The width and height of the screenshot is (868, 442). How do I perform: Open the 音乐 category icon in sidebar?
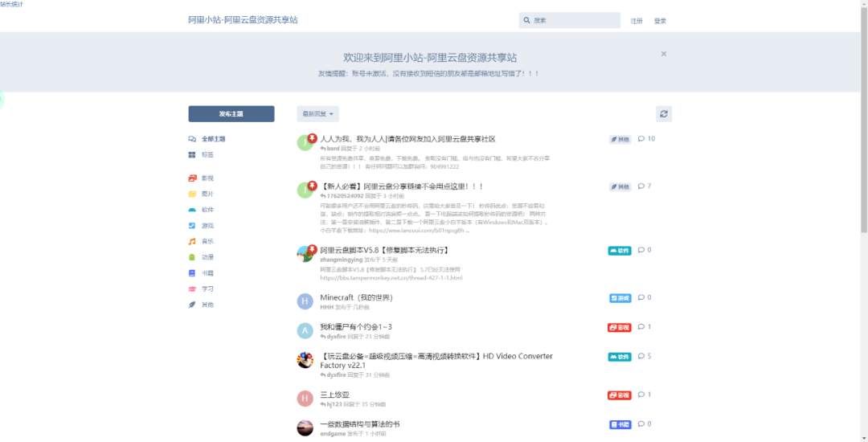[192, 241]
